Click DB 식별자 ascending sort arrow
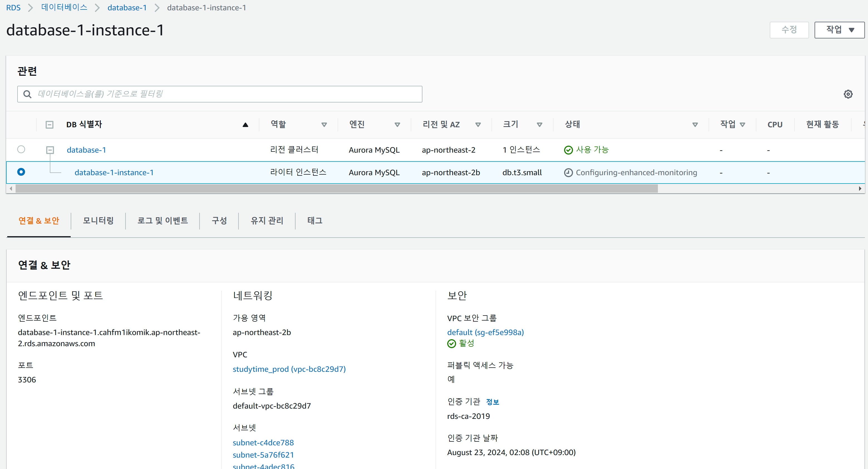 point(245,125)
